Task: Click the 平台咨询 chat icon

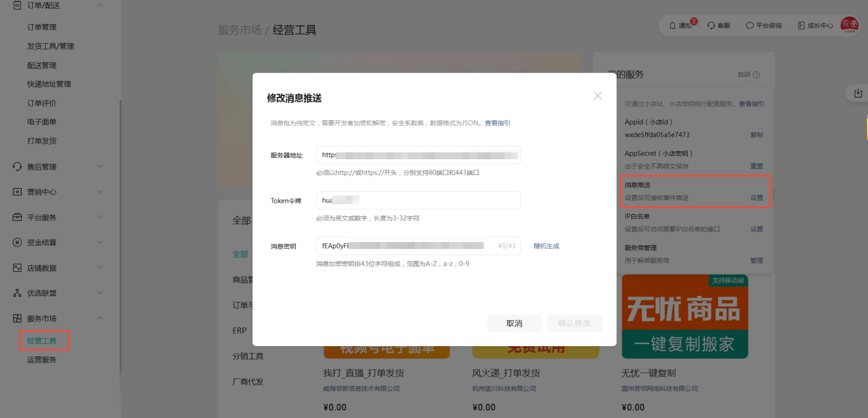Action: [x=749, y=25]
